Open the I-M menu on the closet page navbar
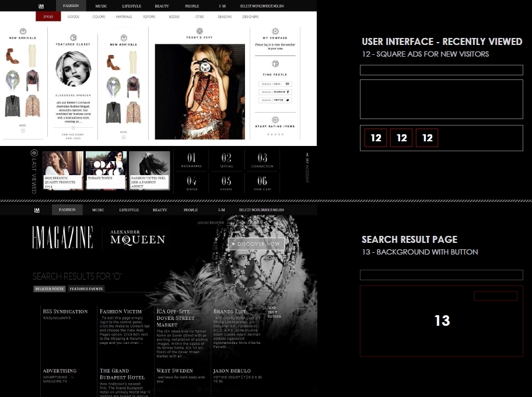 point(223,6)
